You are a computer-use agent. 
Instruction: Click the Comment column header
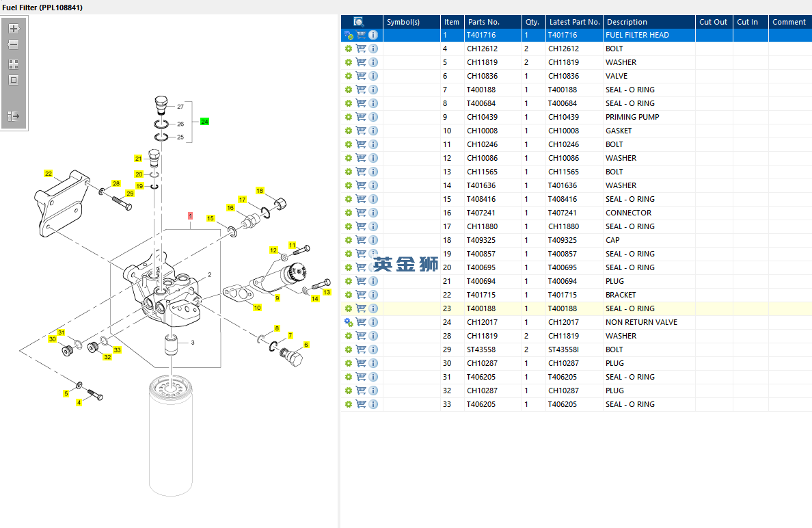(x=790, y=22)
